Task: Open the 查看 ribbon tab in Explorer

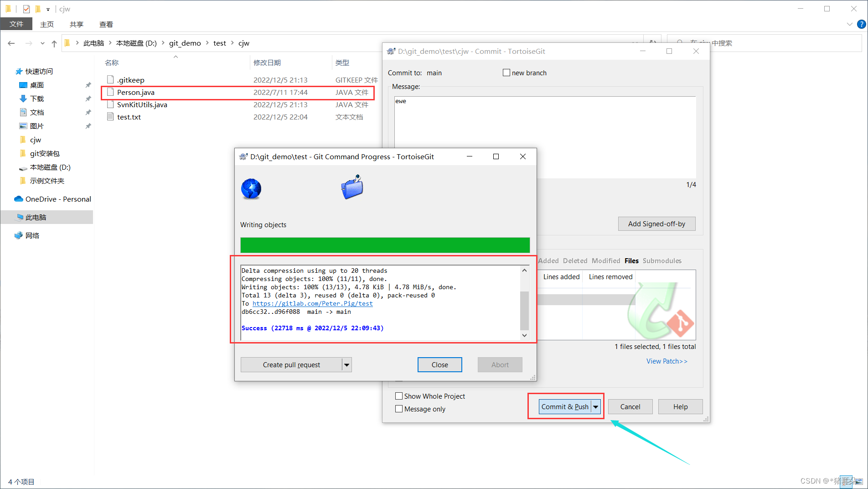Action: (106, 24)
